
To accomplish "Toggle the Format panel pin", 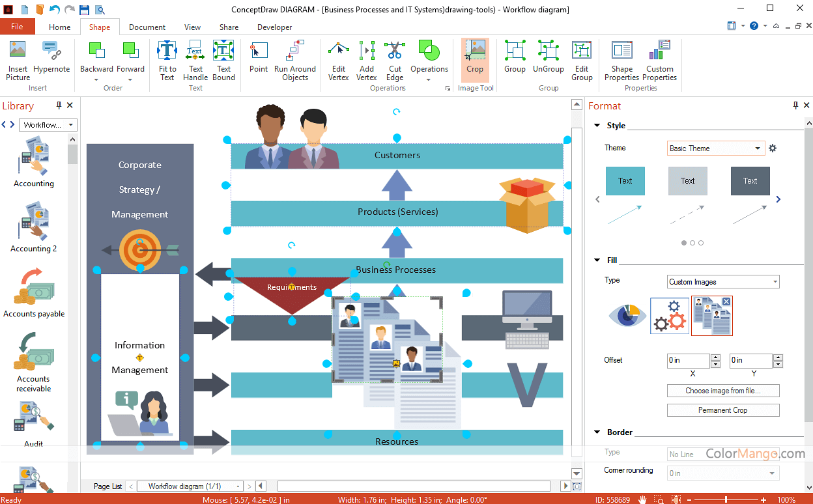I will [x=795, y=105].
